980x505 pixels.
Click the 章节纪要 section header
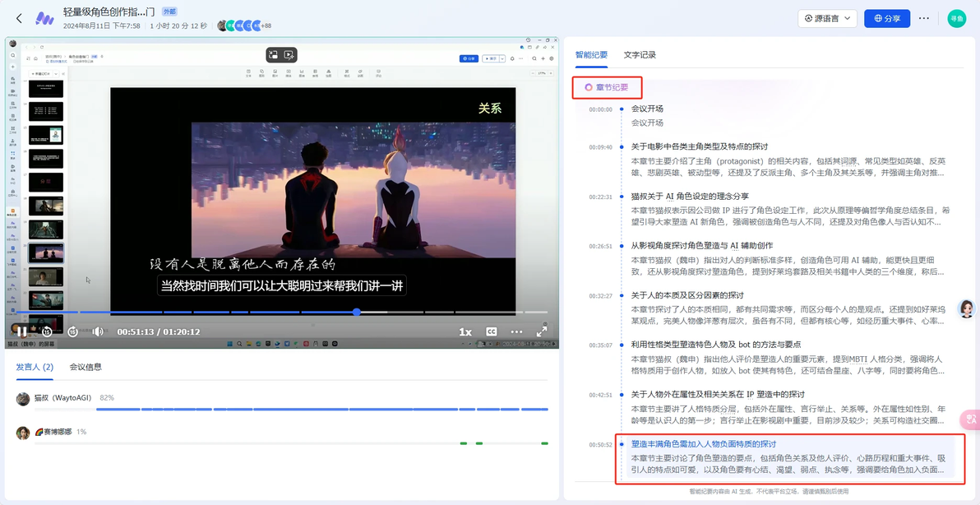coord(608,87)
